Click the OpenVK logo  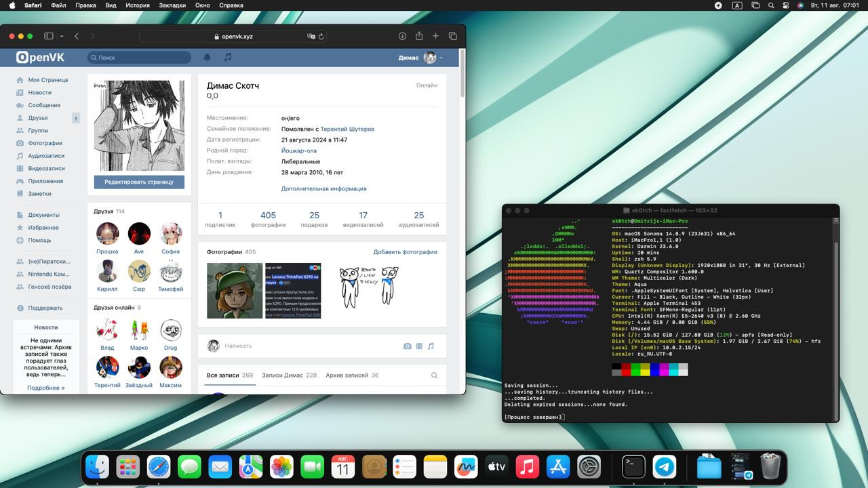pos(41,58)
